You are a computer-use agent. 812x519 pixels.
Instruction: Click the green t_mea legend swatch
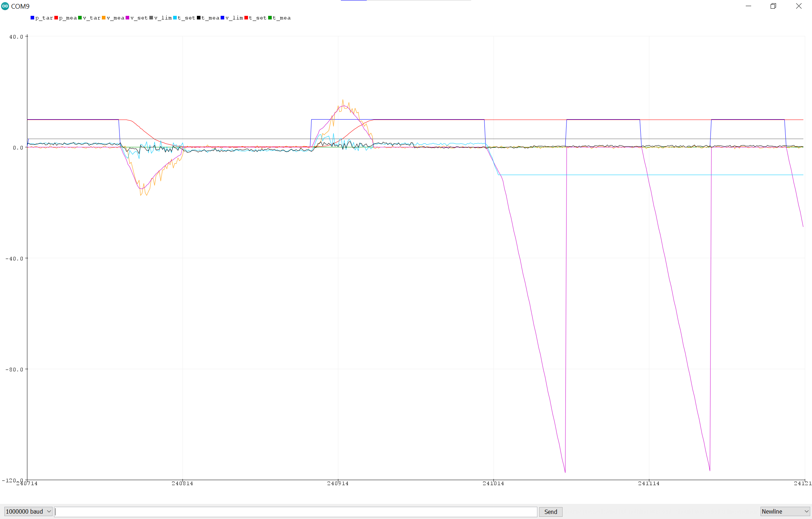tap(270, 18)
